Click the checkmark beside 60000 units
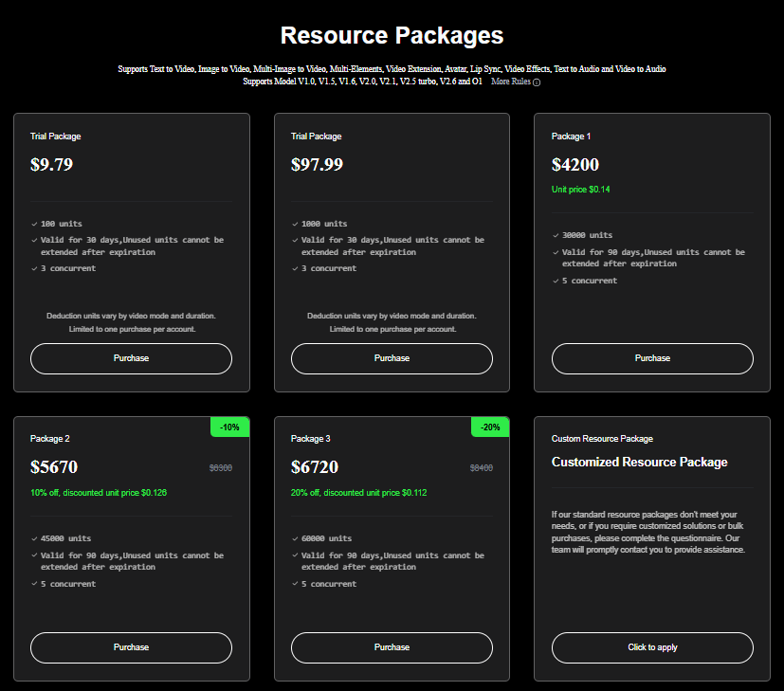Screen dimensions: 784x691 pos(295,538)
